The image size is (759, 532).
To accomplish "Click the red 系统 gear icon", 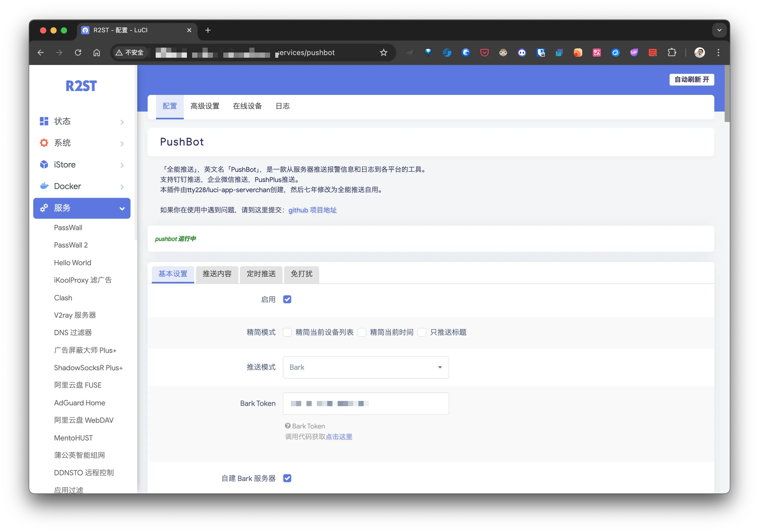I will (x=44, y=142).
